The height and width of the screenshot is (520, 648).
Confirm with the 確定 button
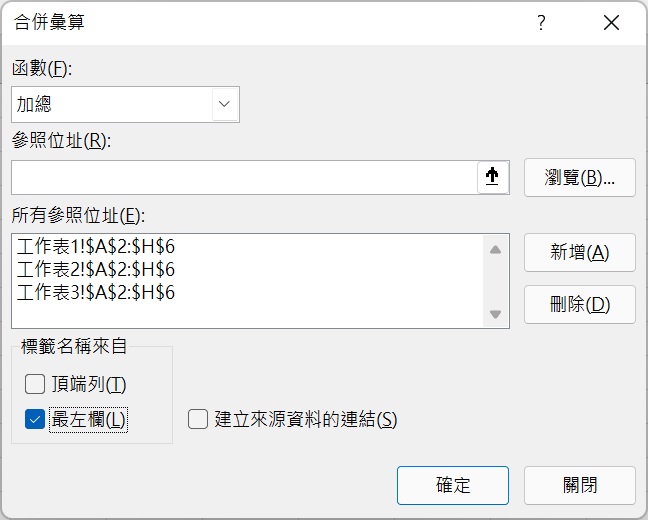pos(453,485)
